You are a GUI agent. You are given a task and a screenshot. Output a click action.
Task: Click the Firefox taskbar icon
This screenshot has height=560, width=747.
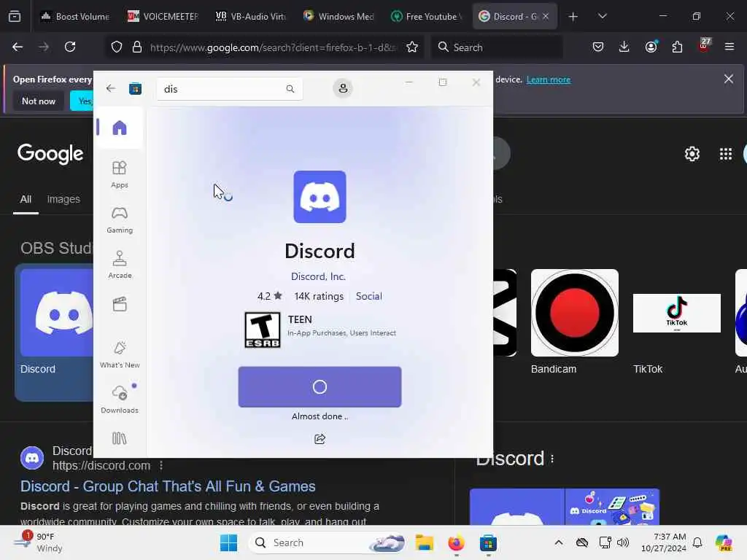point(456,542)
